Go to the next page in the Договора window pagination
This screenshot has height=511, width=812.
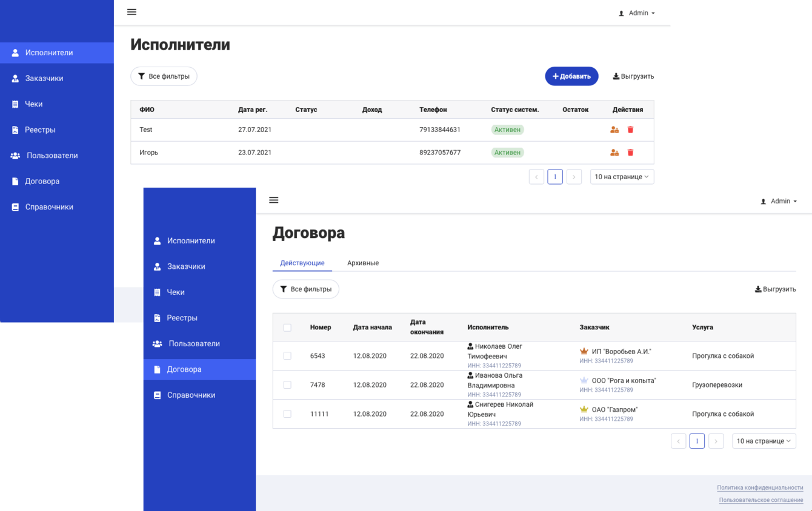click(716, 441)
